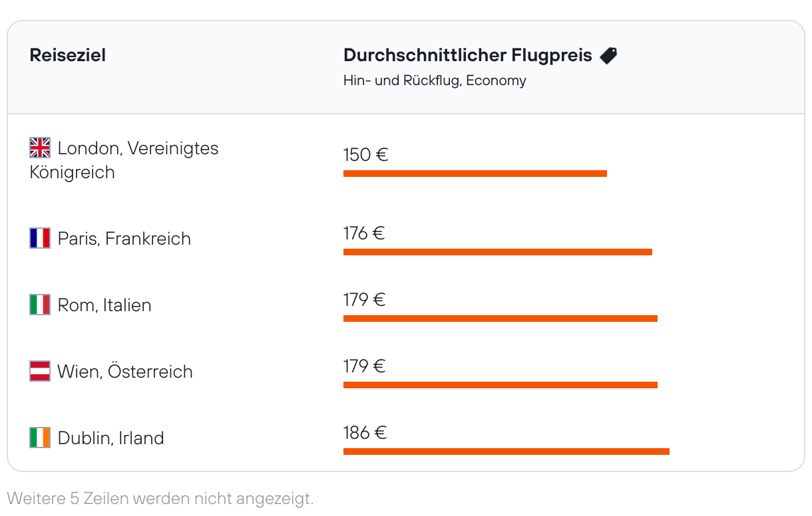
Task: Click the 186 € price value
Action: tap(365, 433)
